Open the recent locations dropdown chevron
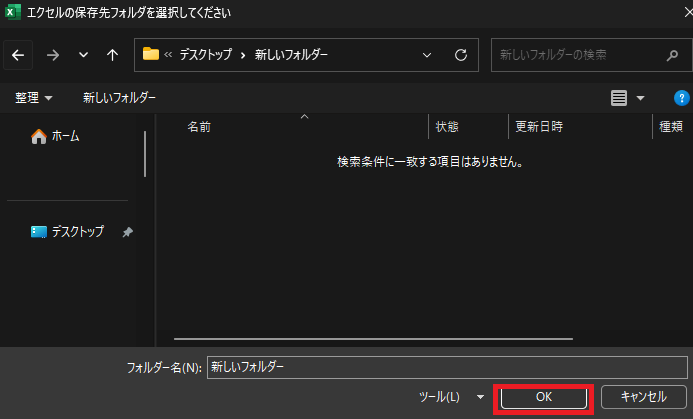 [83, 54]
